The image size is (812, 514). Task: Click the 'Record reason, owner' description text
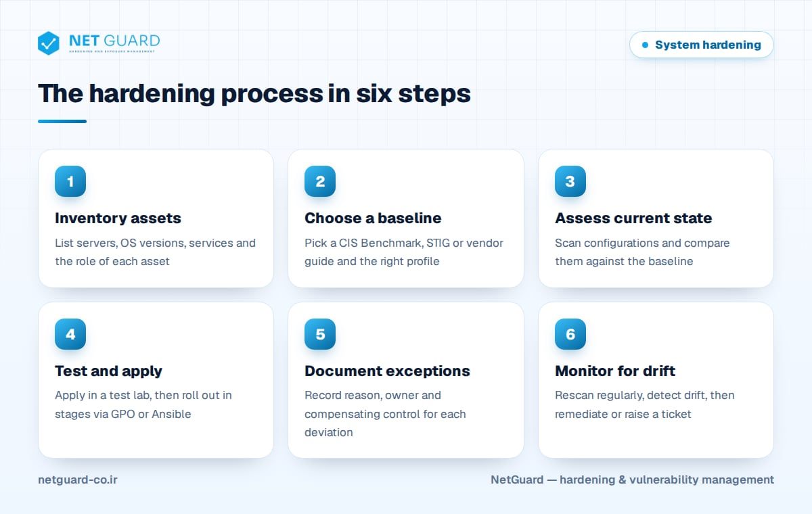coord(385,414)
